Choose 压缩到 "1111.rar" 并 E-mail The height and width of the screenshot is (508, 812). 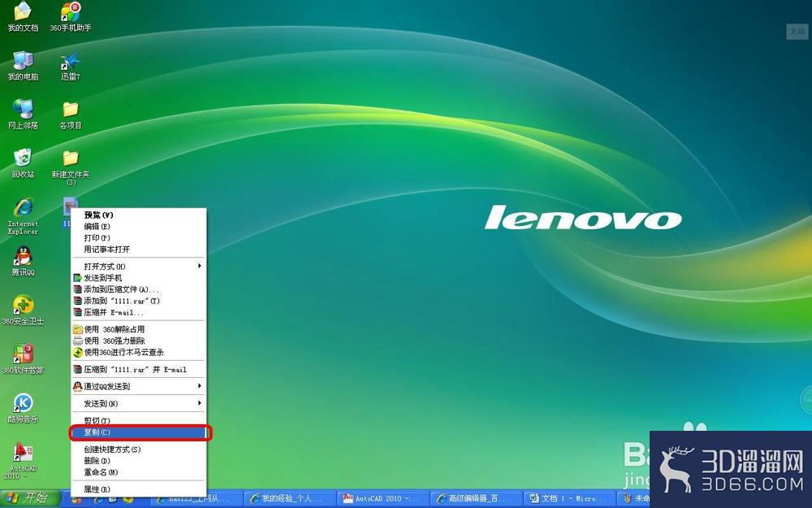coord(139,369)
